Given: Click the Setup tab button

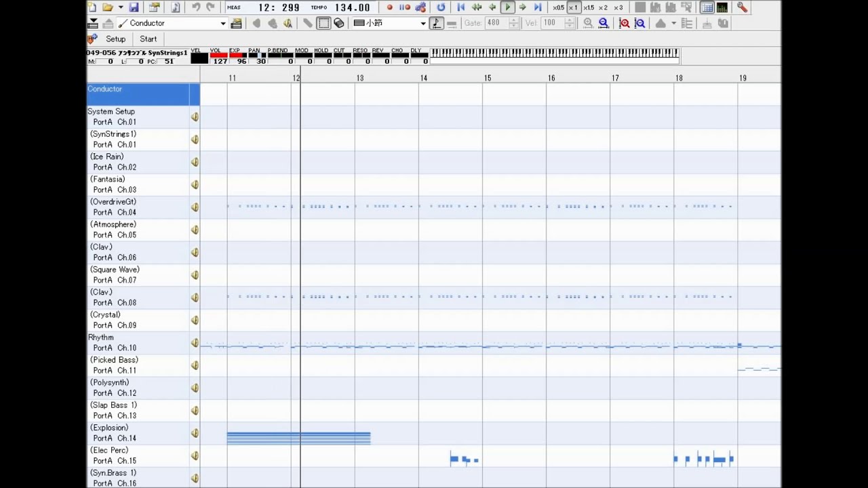Looking at the screenshot, I should tap(115, 39).
